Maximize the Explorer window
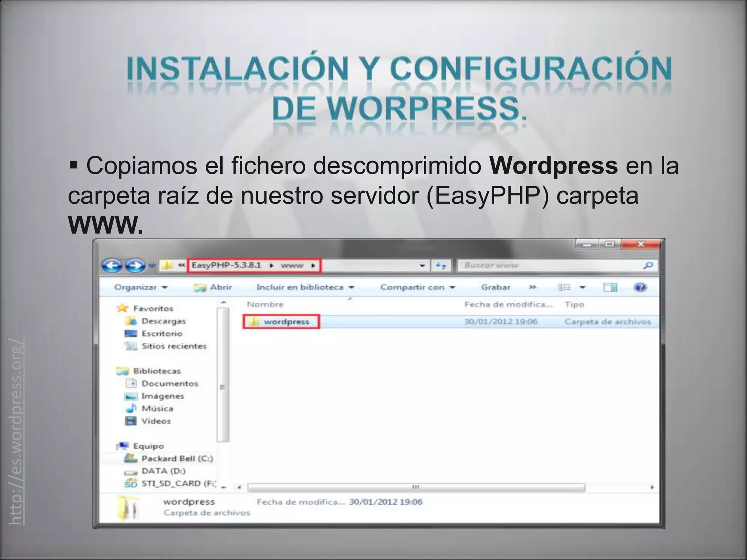 pos(609,244)
